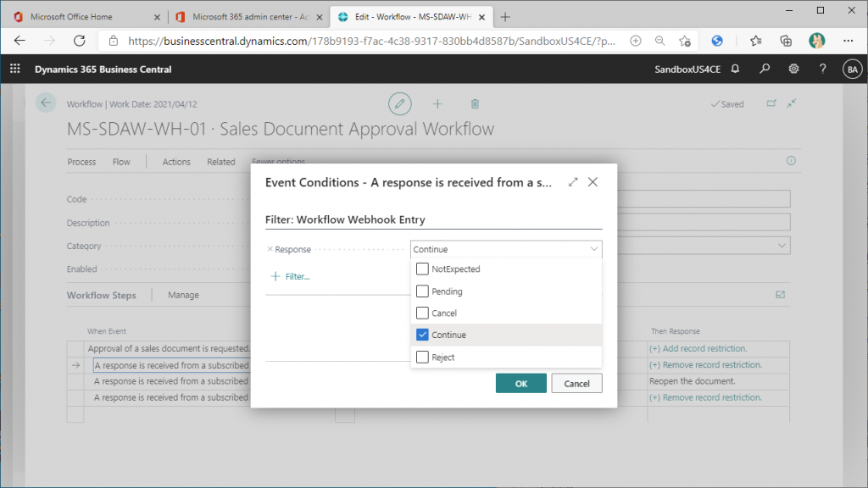Image resolution: width=868 pixels, height=488 pixels.
Task: Check the Cancel response option
Action: [422, 313]
